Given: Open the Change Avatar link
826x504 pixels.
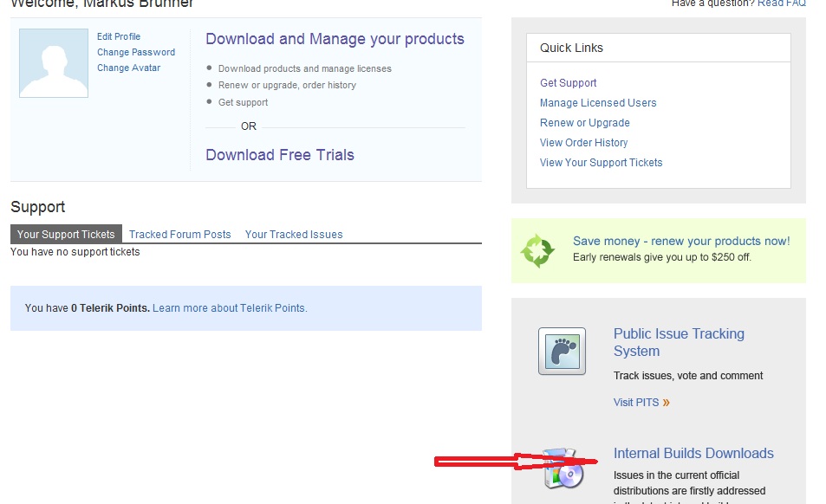Looking at the screenshot, I should pos(128,68).
